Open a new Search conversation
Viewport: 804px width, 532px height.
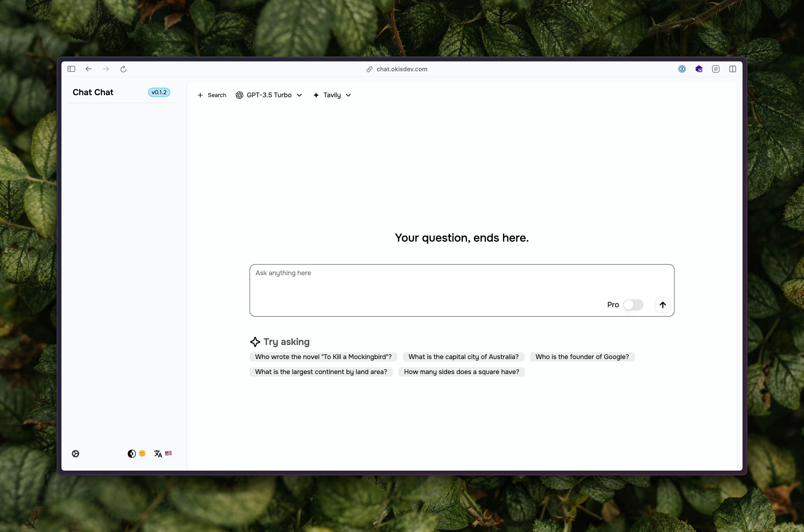click(x=212, y=95)
